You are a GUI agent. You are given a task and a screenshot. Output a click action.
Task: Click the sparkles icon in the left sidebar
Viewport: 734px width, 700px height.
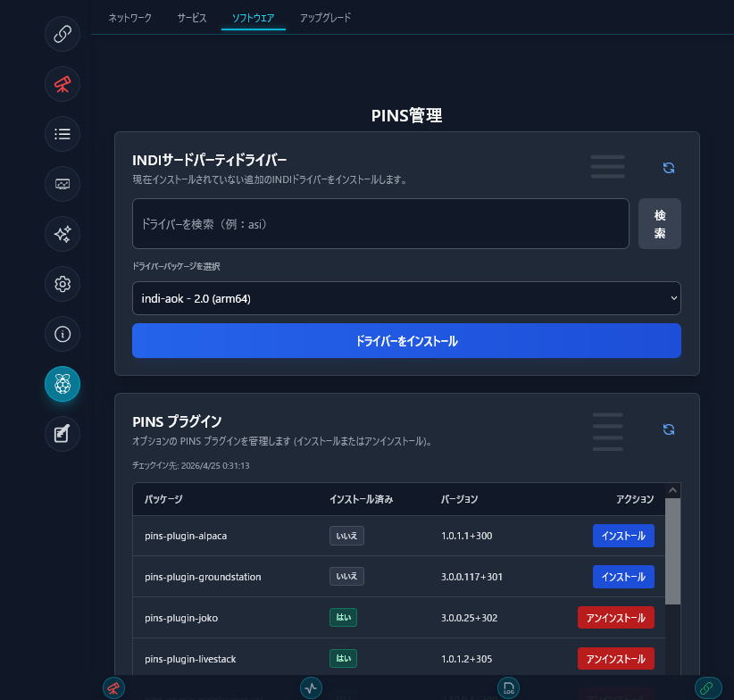coord(63,234)
